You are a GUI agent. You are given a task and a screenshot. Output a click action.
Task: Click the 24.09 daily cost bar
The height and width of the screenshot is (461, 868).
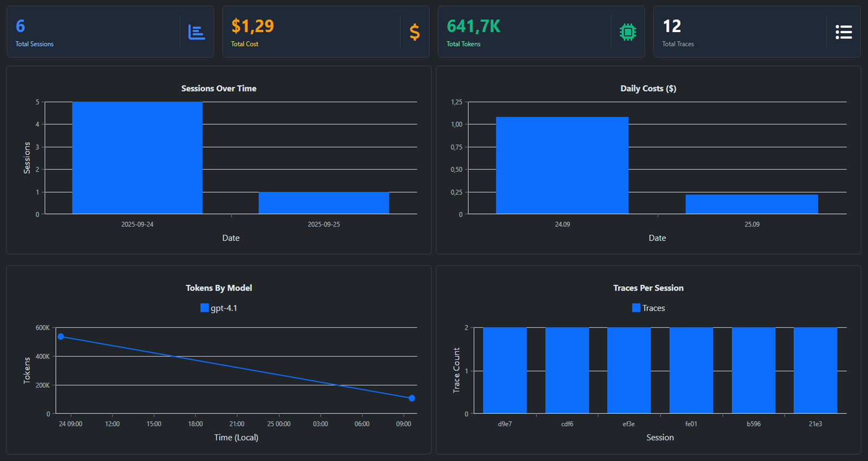[562, 165]
